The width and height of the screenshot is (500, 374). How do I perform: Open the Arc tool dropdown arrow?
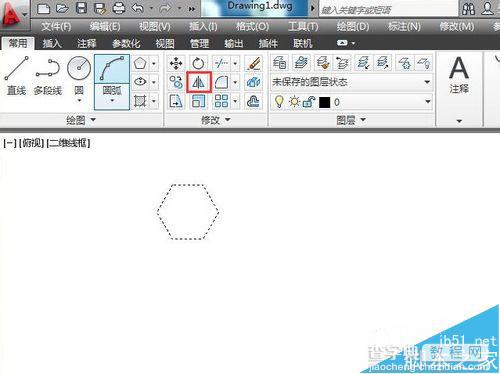(112, 101)
